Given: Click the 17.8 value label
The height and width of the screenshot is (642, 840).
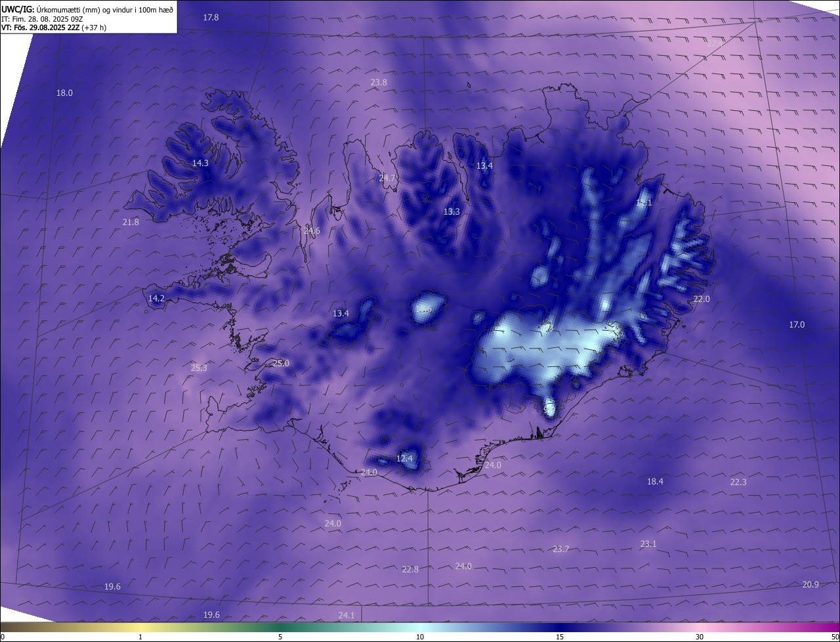Looking at the screenshot, I should (x=211, y=18).
